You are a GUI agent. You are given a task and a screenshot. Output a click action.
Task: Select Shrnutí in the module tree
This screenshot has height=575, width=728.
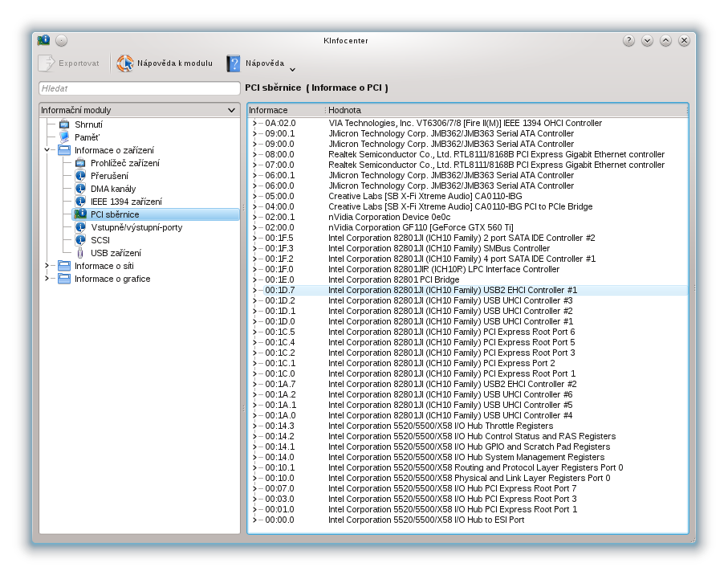(x=88, y=124)
